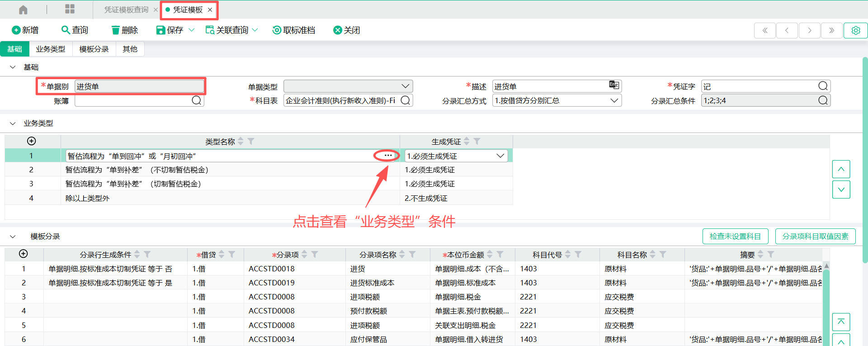Go to the first record with double-left arrow
The width and height of the screenshot is (868, 346).
[x=765, y=30]
